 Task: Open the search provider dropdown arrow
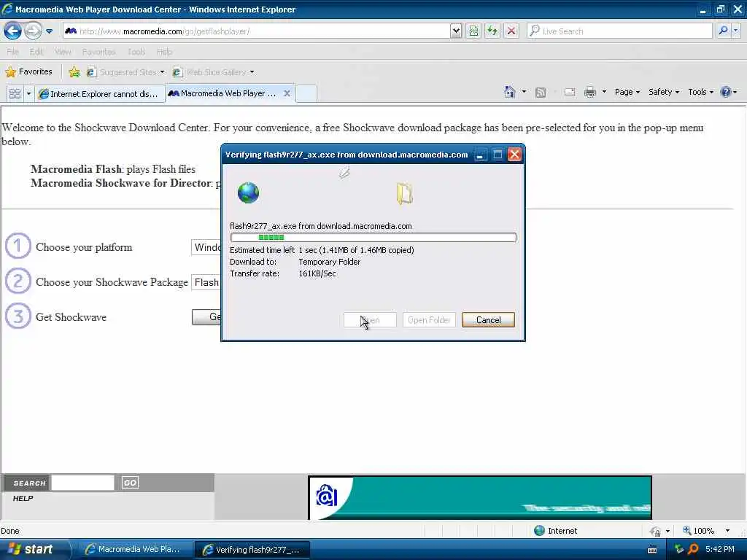pyautogui.click(x=735, y=31)
